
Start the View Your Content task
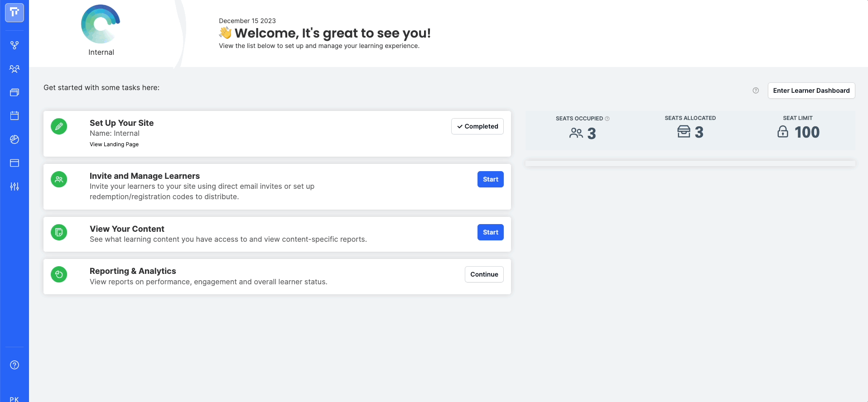(x=490, y=232)
